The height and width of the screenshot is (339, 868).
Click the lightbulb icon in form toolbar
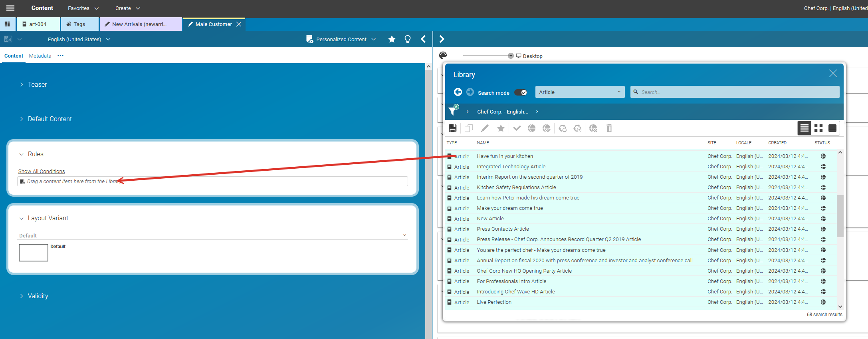(x=407, y=39)
